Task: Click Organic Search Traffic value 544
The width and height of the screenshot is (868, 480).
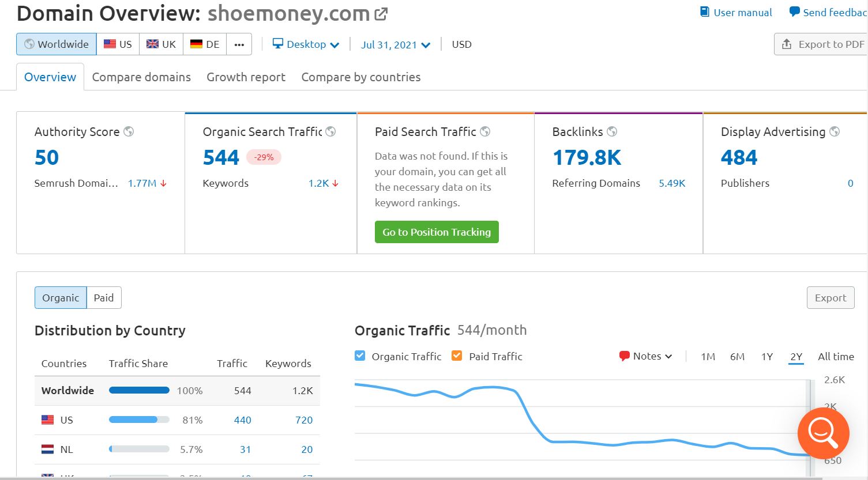Action: coord(221,157)
